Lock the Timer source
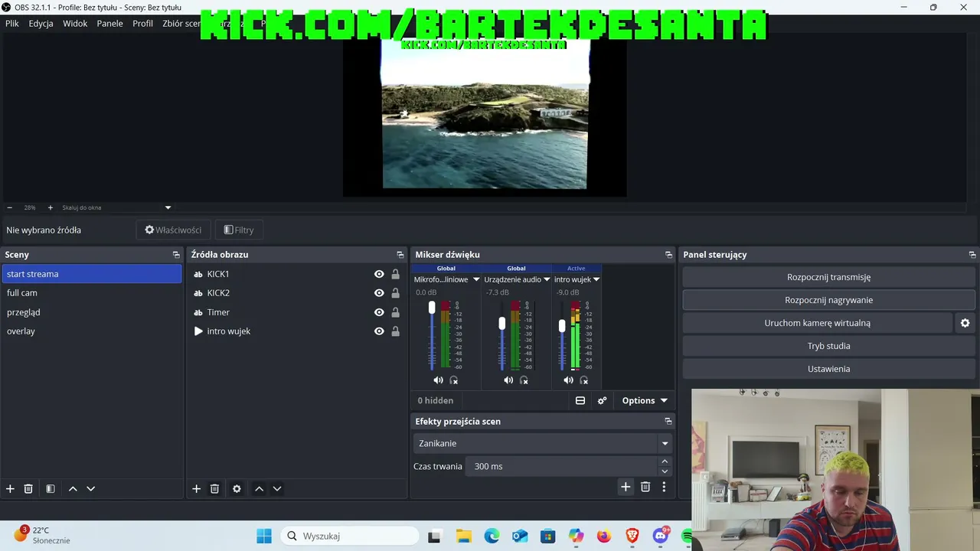Viewport: 980px width, 551px height. (x=396, y=312)
